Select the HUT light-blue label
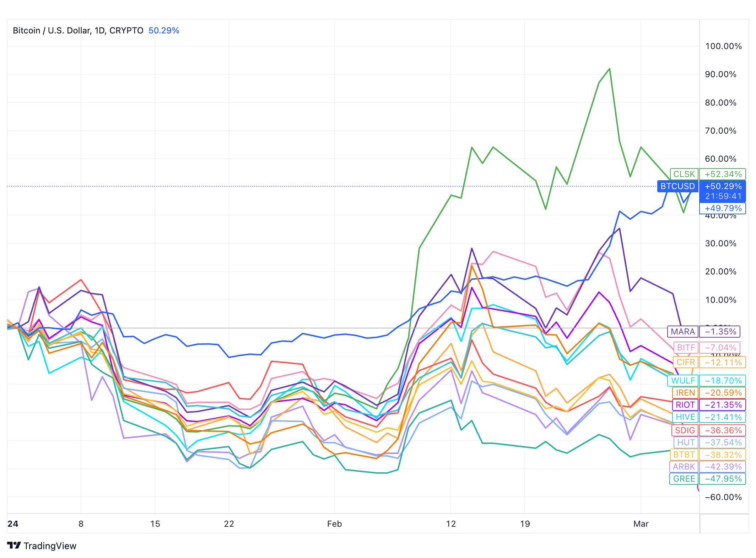The width and height of the screenshot is (756, 558). (686, 442)
